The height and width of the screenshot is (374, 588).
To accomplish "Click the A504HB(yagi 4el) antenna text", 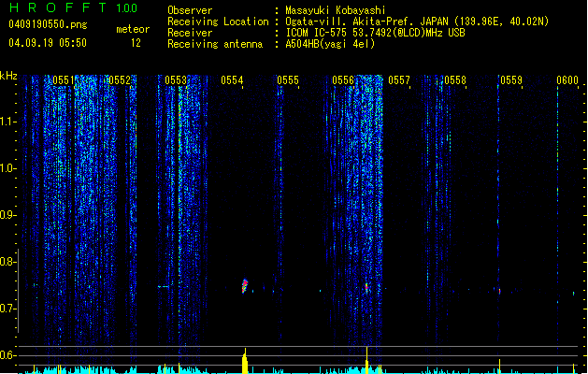I will coord(330,44).
